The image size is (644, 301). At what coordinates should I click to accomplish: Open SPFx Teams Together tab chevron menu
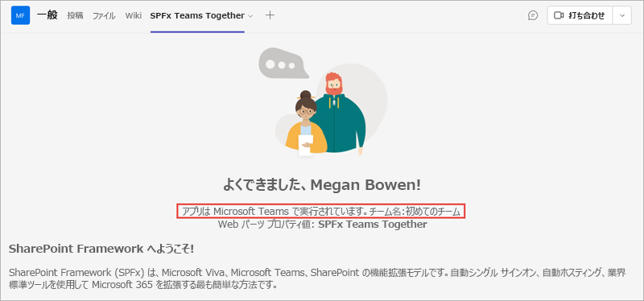250,16
